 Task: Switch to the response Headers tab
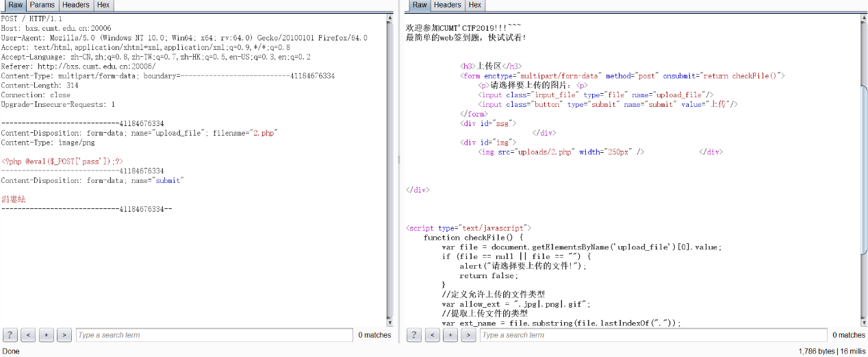click(x=448, y=5)
